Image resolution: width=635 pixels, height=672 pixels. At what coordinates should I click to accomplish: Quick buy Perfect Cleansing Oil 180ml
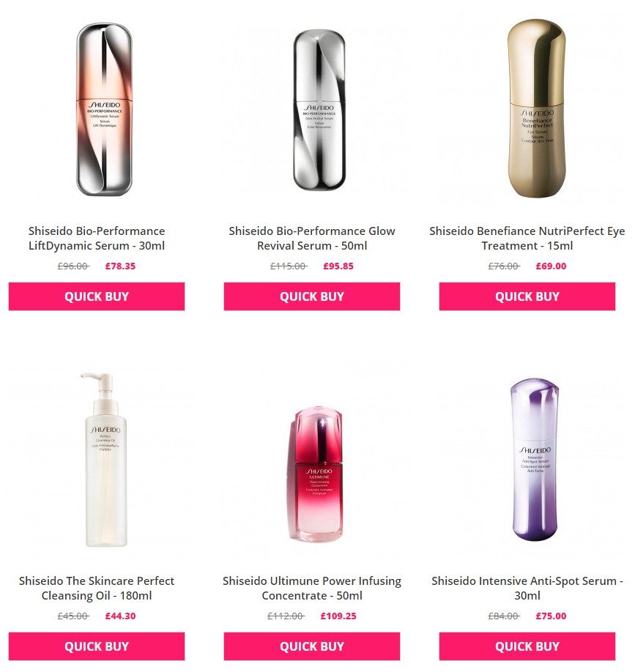97,646
